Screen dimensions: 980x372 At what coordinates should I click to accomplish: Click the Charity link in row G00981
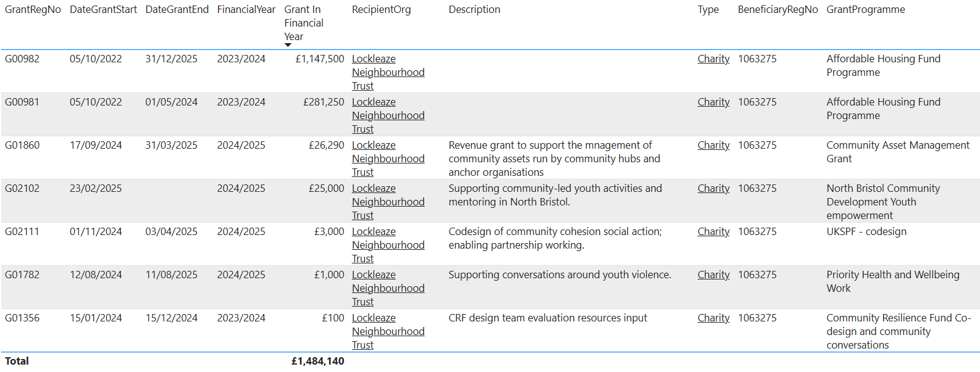[x=713, y=102]
